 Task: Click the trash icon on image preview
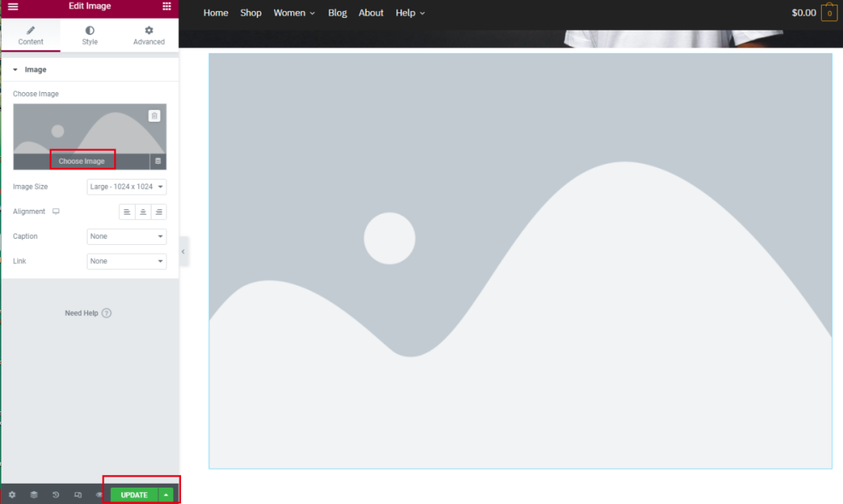[x=155, y=115]
